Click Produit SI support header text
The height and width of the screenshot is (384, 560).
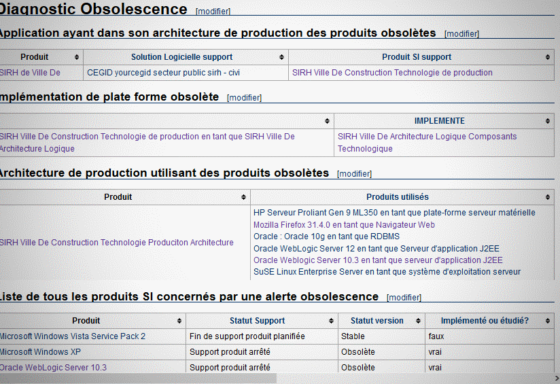coord(416,57)
